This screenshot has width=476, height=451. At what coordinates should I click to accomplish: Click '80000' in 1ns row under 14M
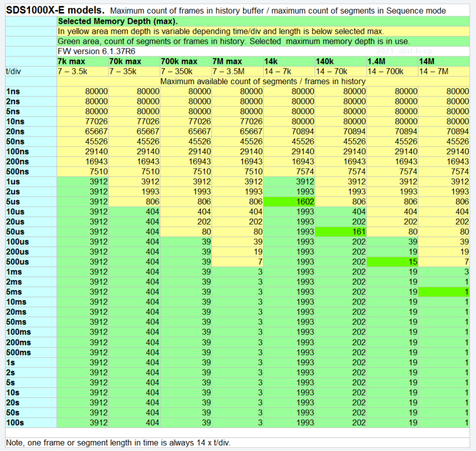pos(444,91)
